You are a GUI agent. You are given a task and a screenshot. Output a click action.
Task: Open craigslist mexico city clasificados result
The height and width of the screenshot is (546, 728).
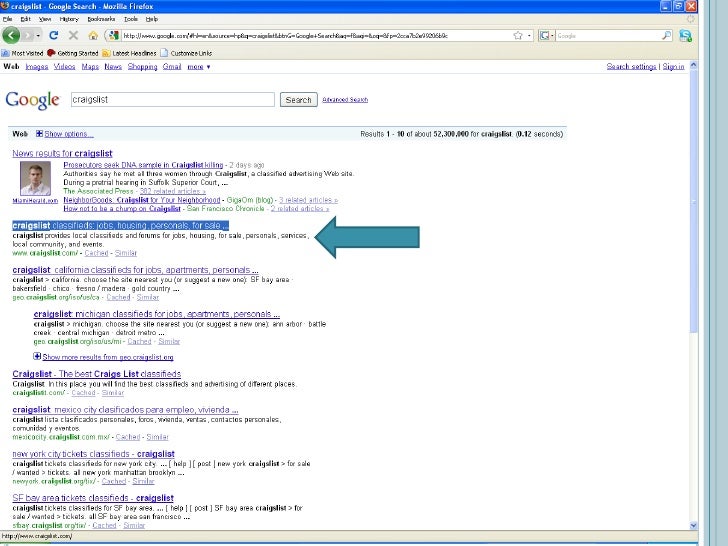(125, 410)
